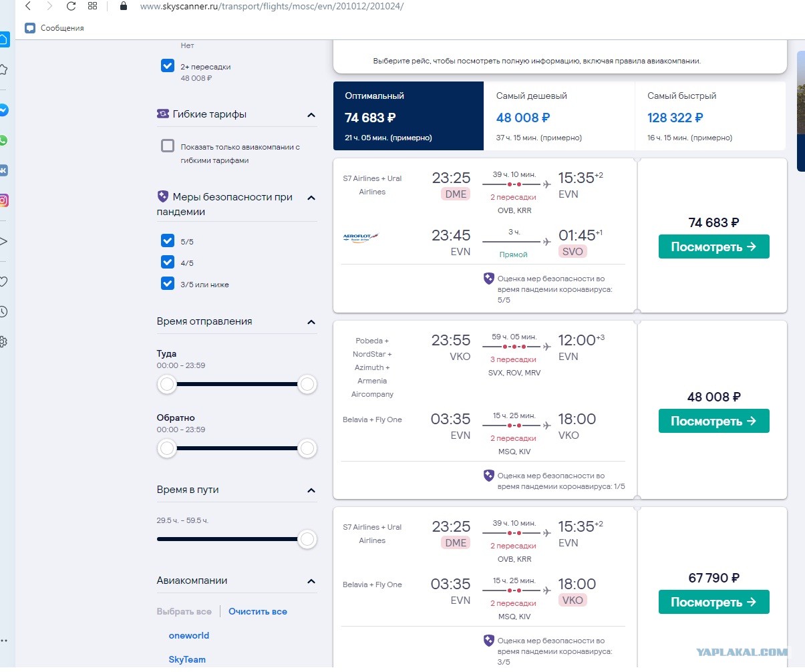Open settings gear in the sidebar
Screen dimensions: 805x672
click(x=3, y=342)
